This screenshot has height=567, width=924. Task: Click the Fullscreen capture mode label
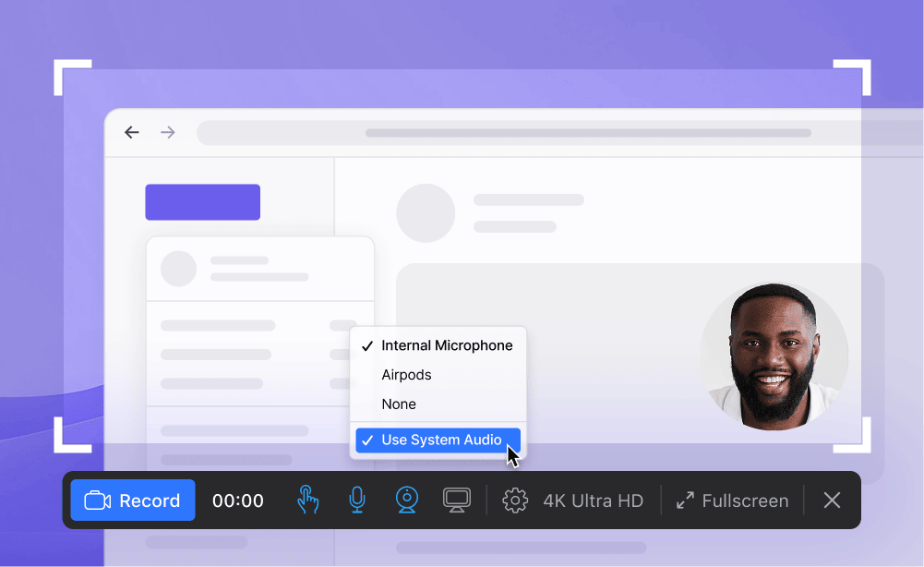(x=745, y=501)
